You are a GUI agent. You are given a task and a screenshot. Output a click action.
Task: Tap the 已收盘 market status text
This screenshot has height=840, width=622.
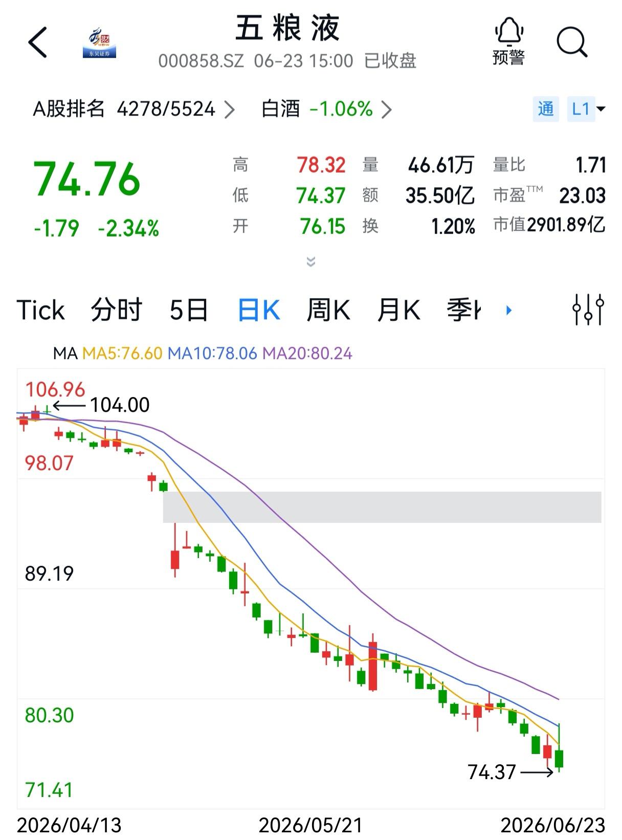(390, 61)
